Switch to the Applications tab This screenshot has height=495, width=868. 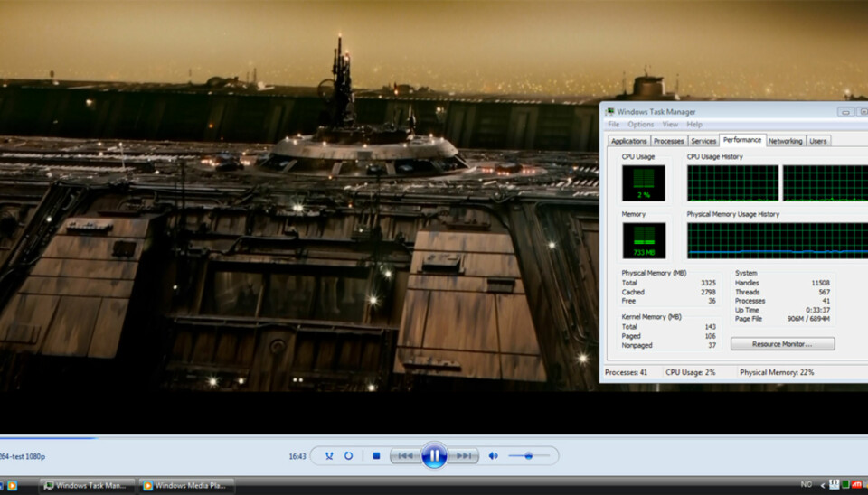point(628,141)
